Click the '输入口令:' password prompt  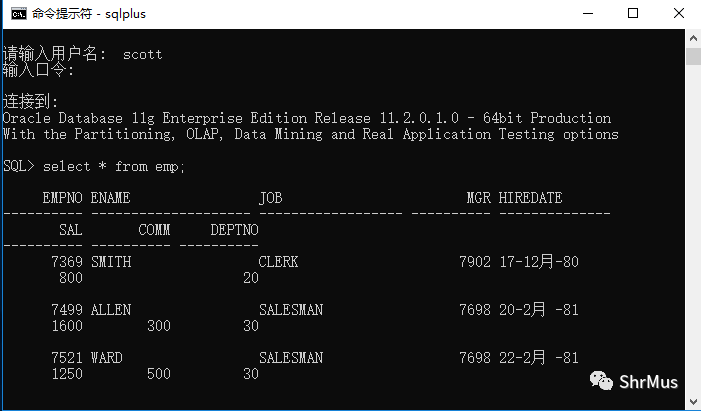tap(38, 70)
